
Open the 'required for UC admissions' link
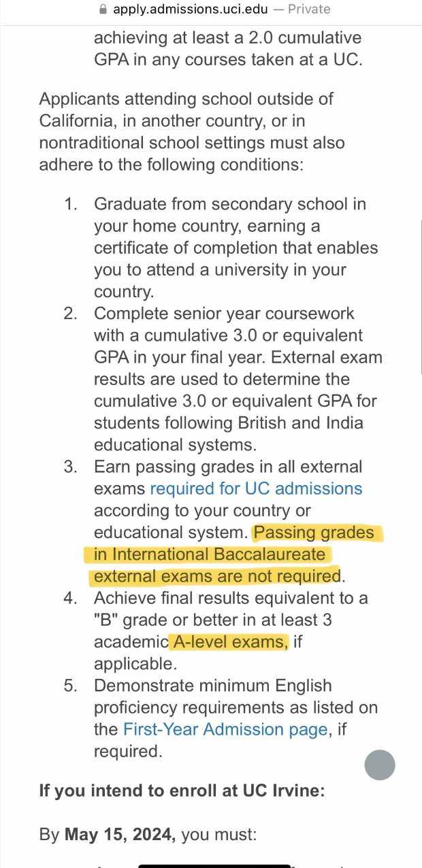pos(256,488)
